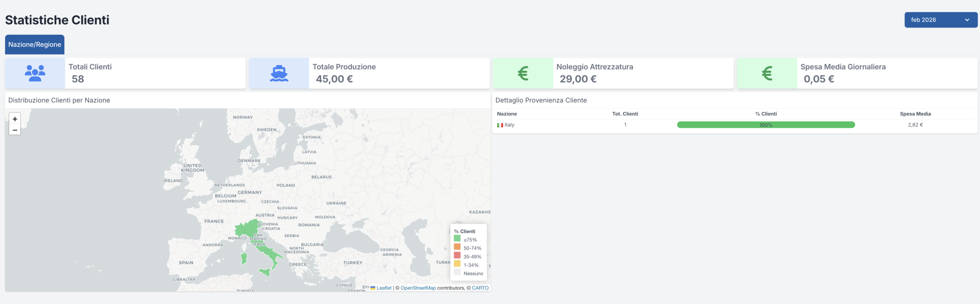The height and width of the screenshot is (304, 980).
Task: Sort by the Spesa Media column header
Action: pyautogui.click(x=915, y=114)
